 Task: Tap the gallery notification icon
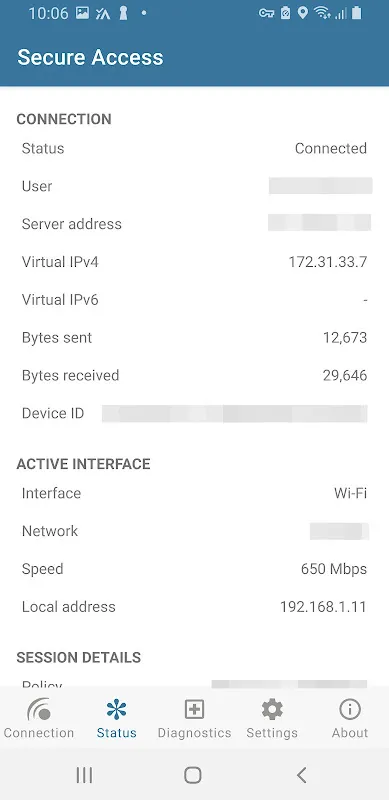[82, 13]
